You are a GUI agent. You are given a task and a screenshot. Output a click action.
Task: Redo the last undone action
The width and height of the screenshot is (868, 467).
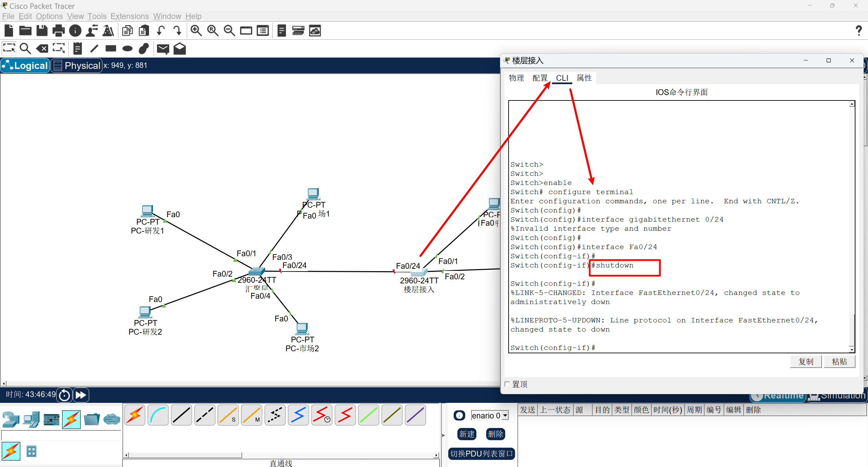click(177, 31)
